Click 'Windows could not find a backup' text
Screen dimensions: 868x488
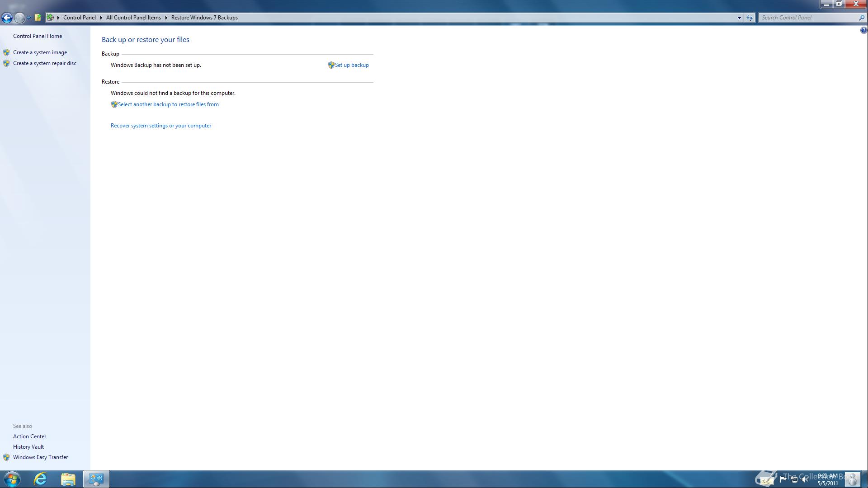173,93
